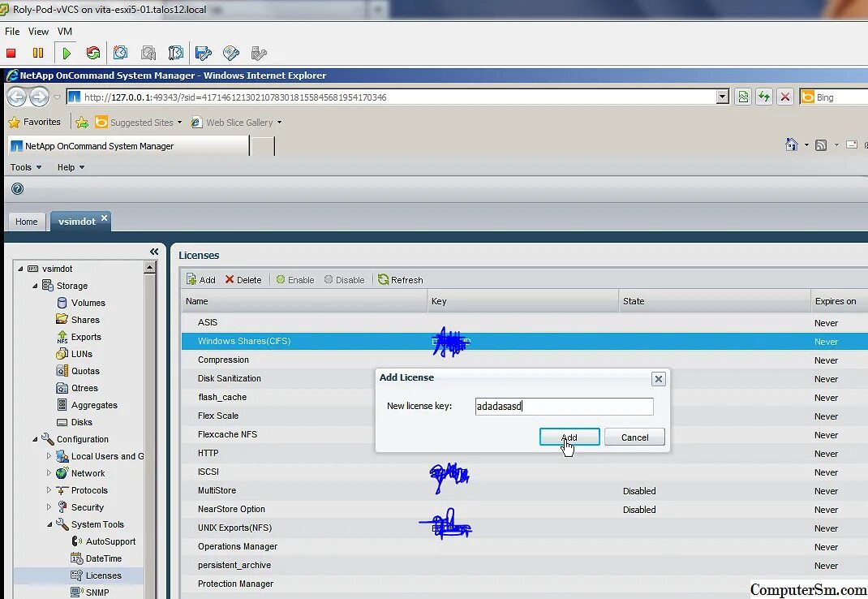This screenshot has height=599, width=868.
Task: Open the Web Slice Gallery dropdown
Action: click(279, 123)
